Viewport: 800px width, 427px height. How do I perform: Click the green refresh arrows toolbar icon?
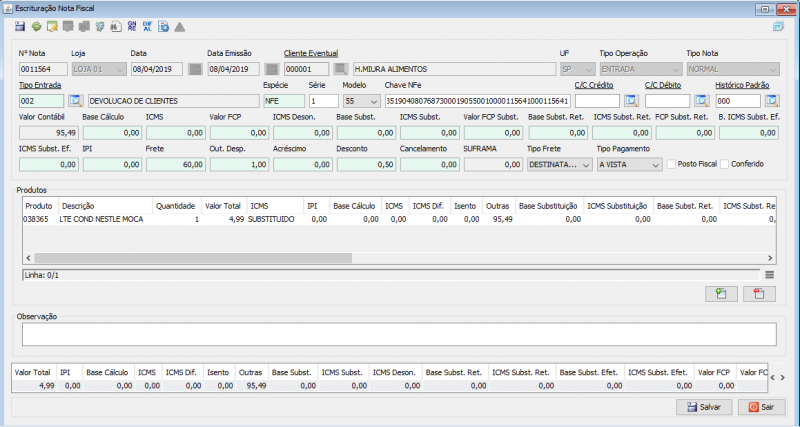point(36,27)
